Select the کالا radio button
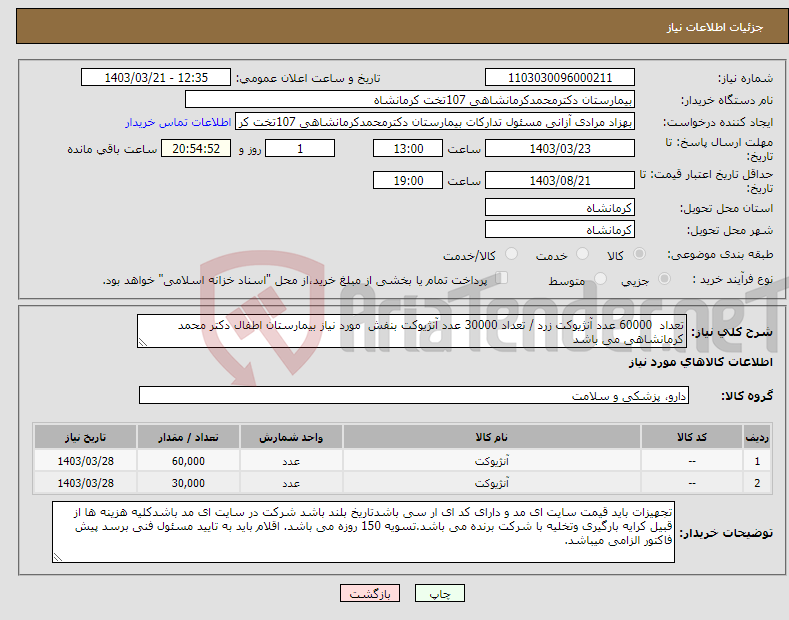 [x=639, y=254]
